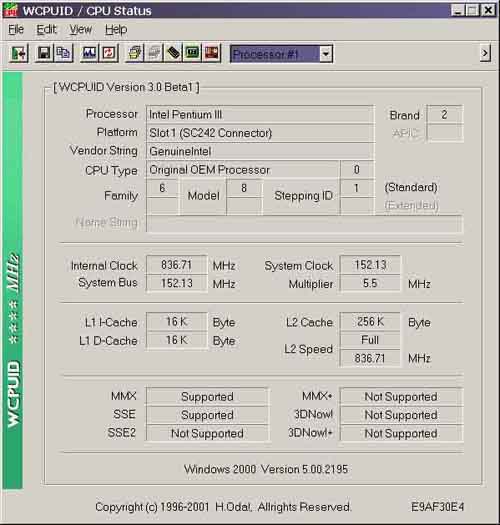This screenshot has width=500, height=525.
Task: Click the greyed-out stacked cards icon
Action: pos(154,54)
